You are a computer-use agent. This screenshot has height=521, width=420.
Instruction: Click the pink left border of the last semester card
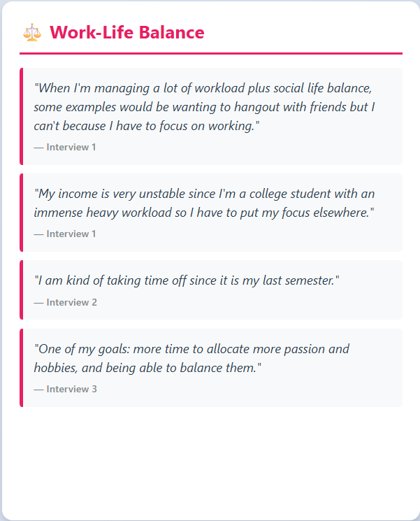pyautogui.click(x=21, y=290)
